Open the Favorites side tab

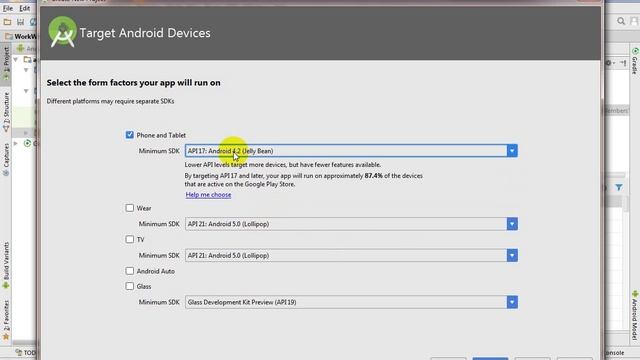pyautogui.click(x=6, y=320)
